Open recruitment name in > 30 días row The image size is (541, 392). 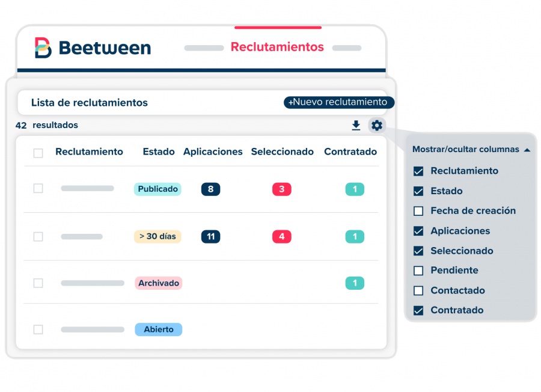coord(82,237)
